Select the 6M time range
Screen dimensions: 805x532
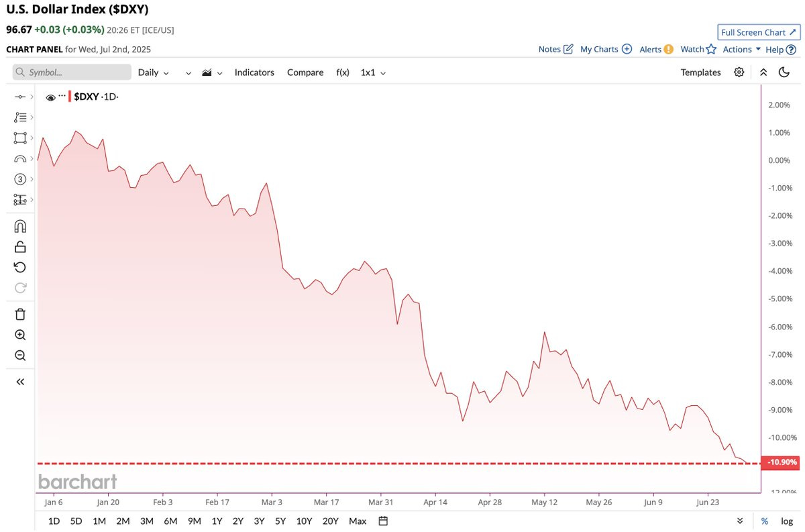pos(170,521)
